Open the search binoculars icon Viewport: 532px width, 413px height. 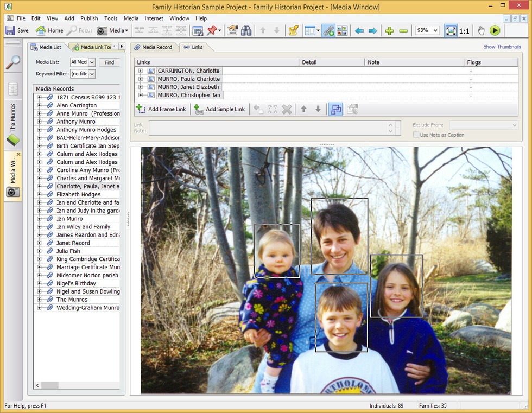(245, 31)
